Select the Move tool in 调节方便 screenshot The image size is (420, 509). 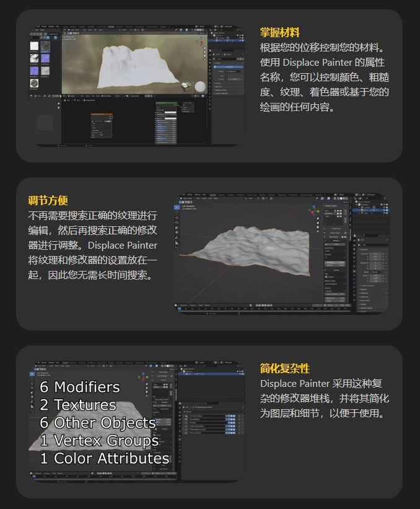click(177, 218)
